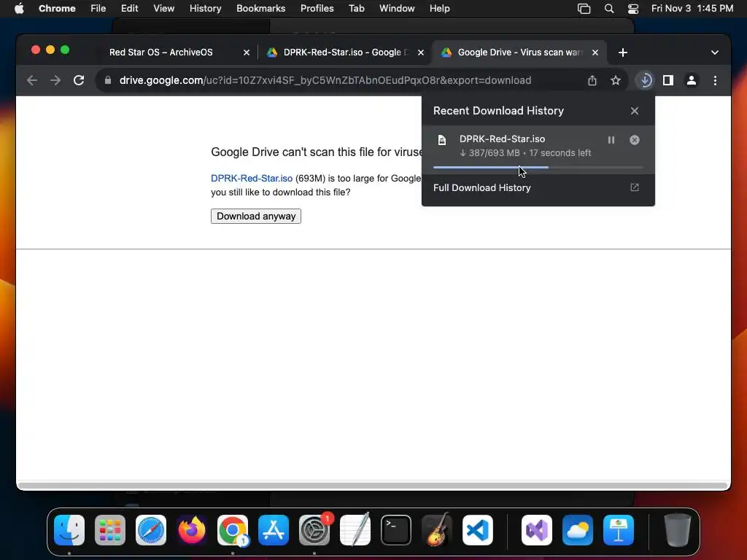This screenshot has height=560, width=747.
Task: Open Visual Studio Code from the Dock
Action: [x=478, y=530]
